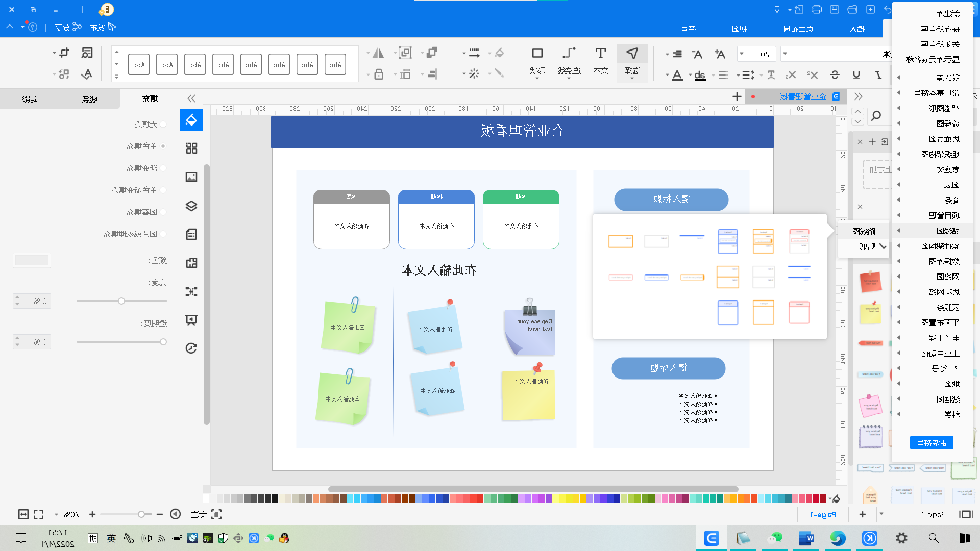Click the open folder icon in title bar
980x551 pixels.
[x=852, y=9]
